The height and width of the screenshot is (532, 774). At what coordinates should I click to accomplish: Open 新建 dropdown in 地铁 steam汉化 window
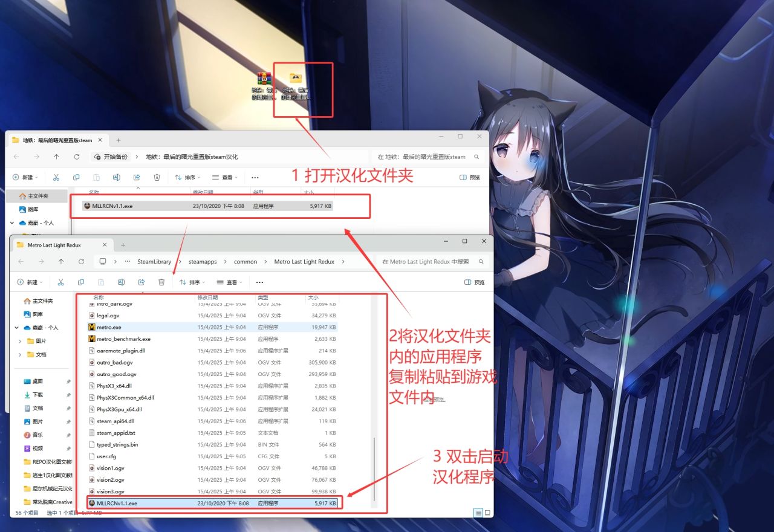click(x=25, y=178)
